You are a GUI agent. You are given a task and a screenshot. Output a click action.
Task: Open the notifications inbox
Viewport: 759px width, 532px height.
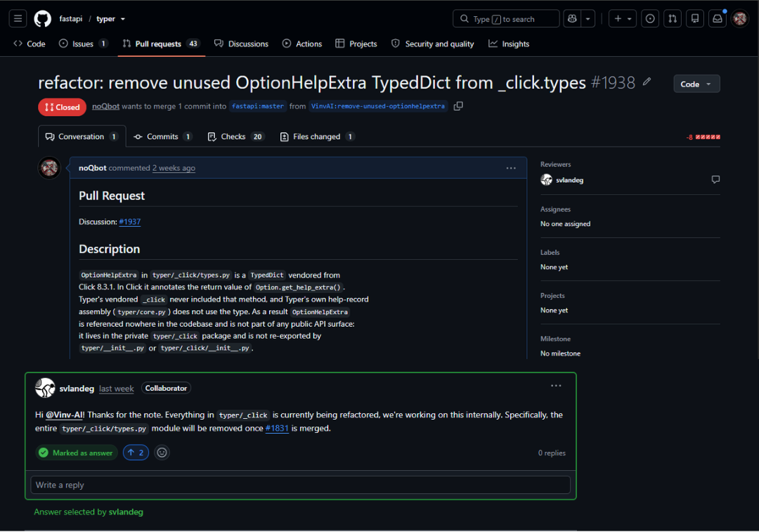(718, 19)
